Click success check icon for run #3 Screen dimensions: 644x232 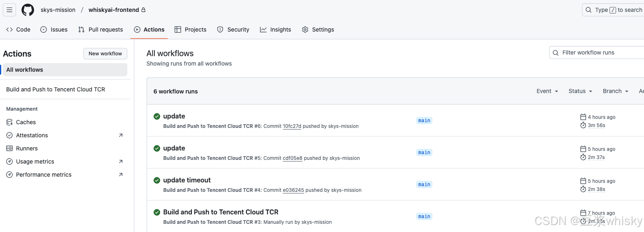pos(157,212)
